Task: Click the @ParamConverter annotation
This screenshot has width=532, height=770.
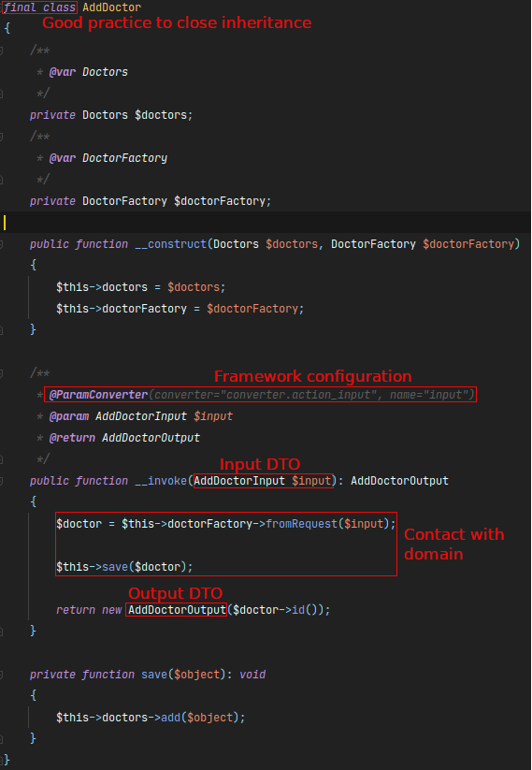Action: 98,395
